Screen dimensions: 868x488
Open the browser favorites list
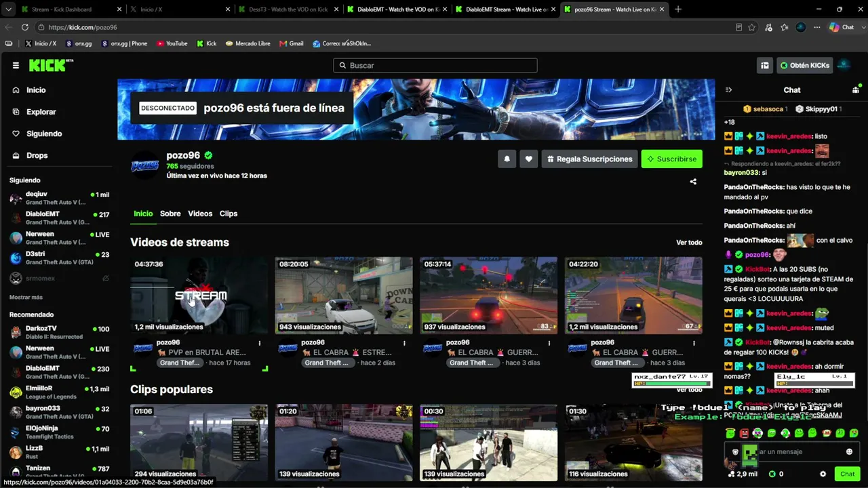point(785,27)
